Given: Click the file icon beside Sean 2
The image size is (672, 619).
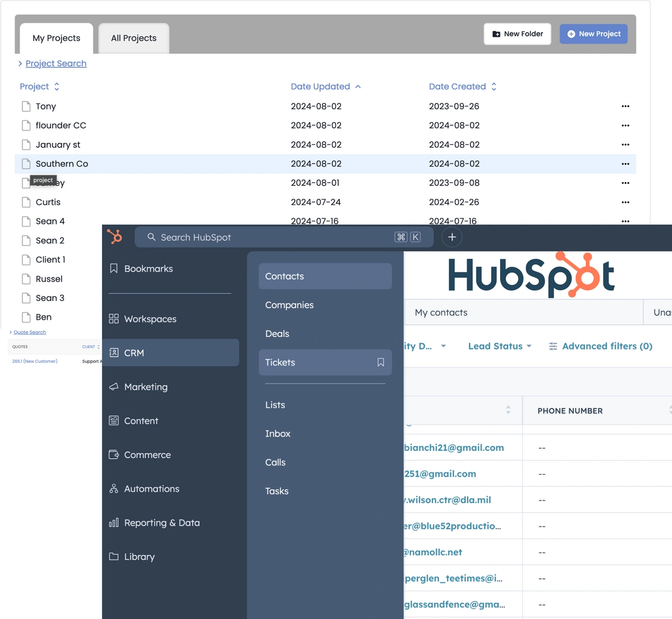Looking at the screenshot, I should (x=26, y=240).
